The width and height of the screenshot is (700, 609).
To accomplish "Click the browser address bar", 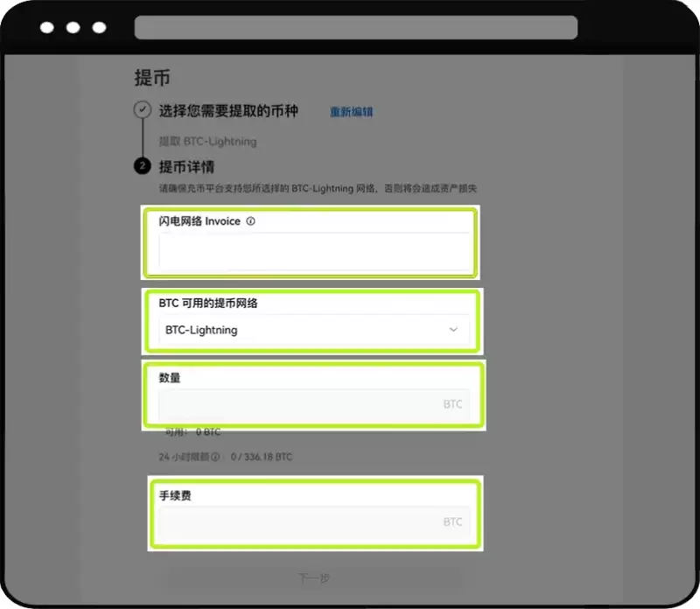I will (x=353, y=27).
